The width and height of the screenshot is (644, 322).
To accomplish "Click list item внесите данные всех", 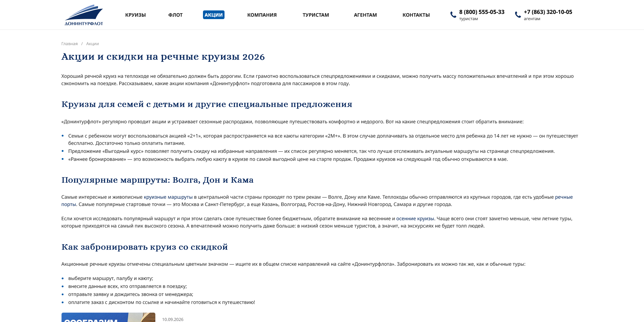I will click(x=128, y=286).
